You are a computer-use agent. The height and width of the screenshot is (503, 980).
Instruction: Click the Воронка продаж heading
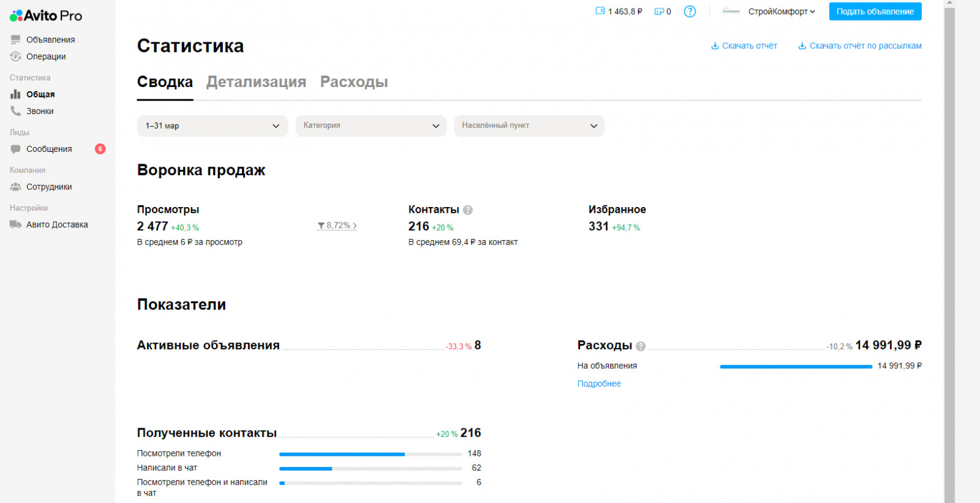(202, 170)
